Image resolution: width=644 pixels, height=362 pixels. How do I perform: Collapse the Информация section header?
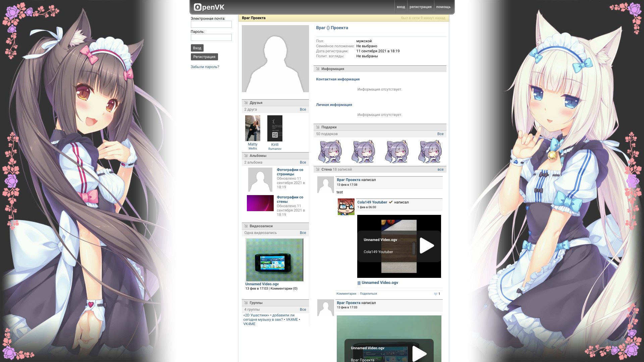tap(332, 69)
